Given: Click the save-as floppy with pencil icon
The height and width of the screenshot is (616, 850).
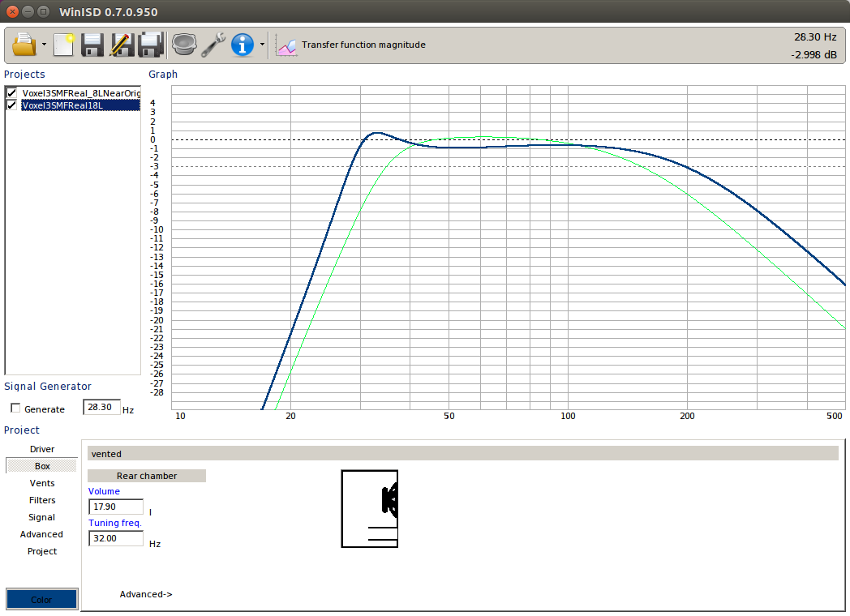Looking at the screenshot, I should (x=122, y=45).
